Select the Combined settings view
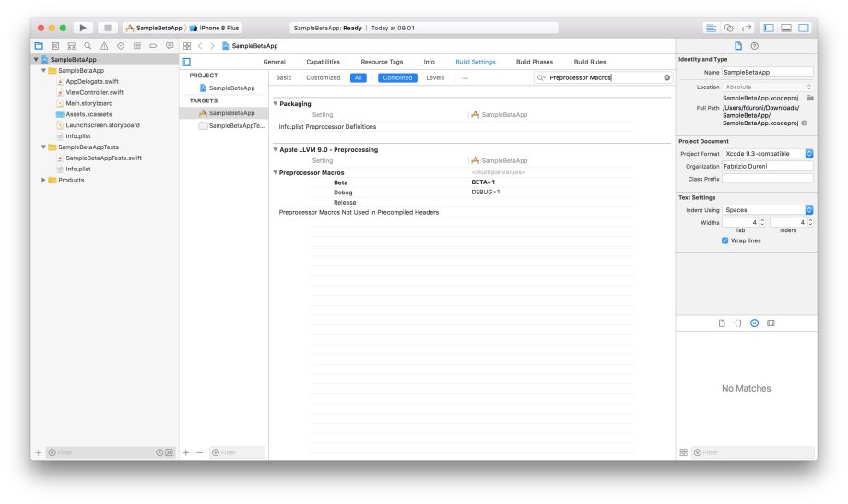This screenshot has width=848, height=504. (x=397, y=78)
